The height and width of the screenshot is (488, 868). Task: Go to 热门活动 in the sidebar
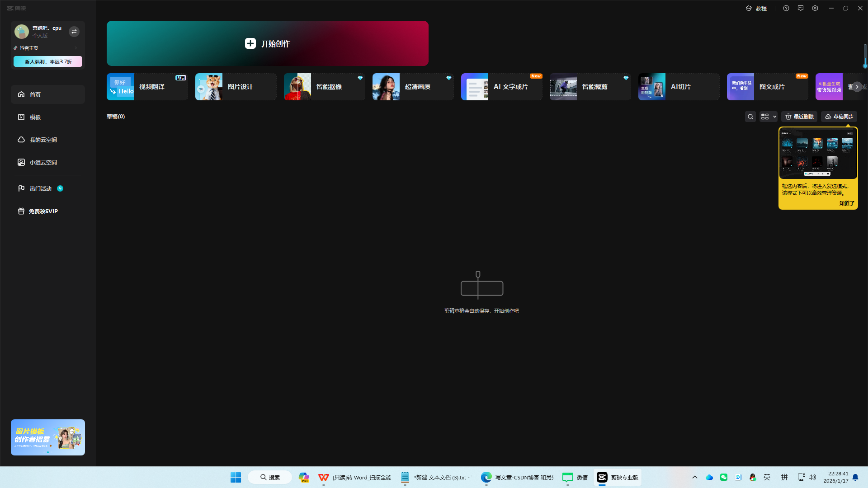pyautogui.click(x=41, y=188)
